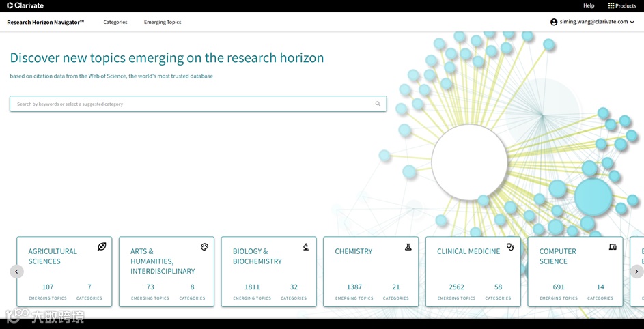Open the Emerging Topics menu
The image size is (644, 329).
(163, 22)
